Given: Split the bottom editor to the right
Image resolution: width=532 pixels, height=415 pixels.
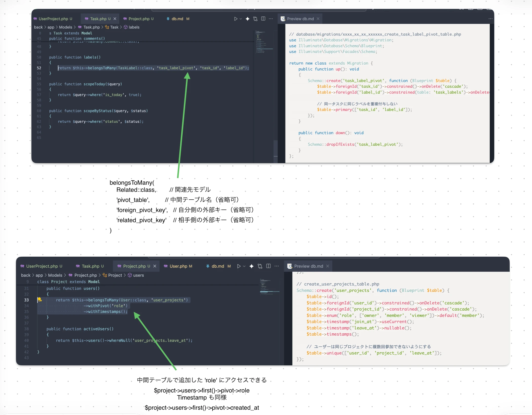Looking at the screenshot, I should [x=269, y=266].
